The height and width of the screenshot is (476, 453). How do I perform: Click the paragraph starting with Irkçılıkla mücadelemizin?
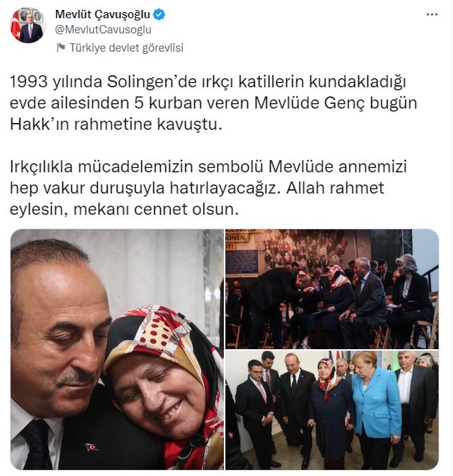pos(208,188)
